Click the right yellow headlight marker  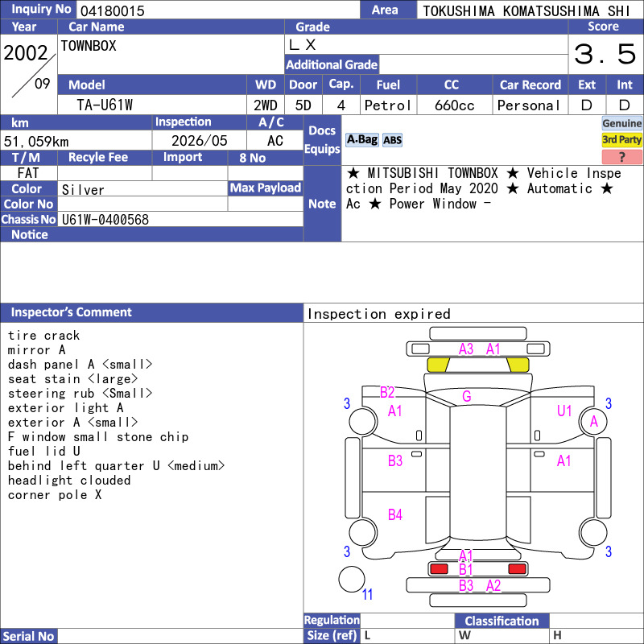point(518,365)
